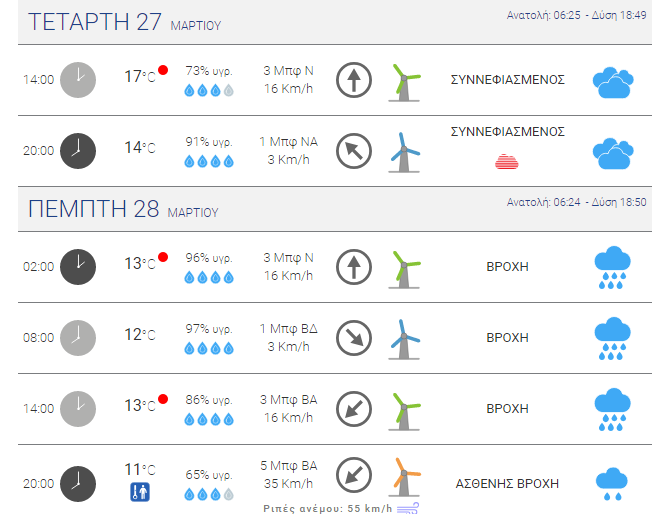
Task: Click the blue cold-warning thermometer icon under 11°C
Action: [140, 492]
